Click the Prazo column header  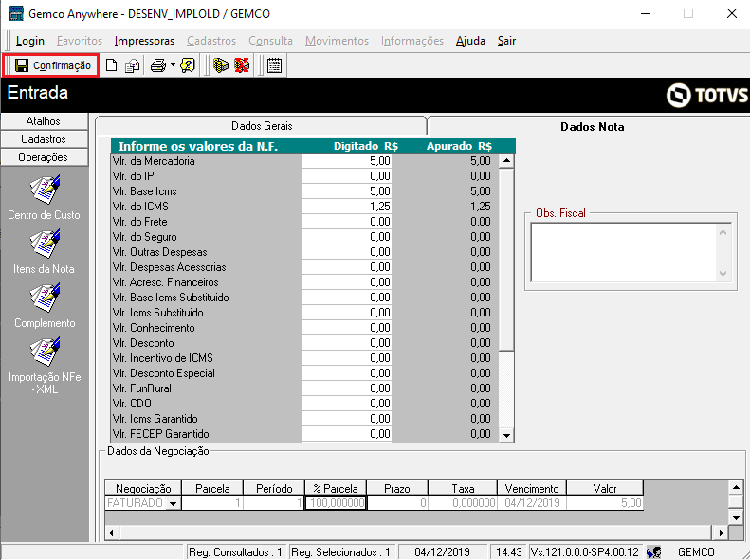tap(397, 488)
